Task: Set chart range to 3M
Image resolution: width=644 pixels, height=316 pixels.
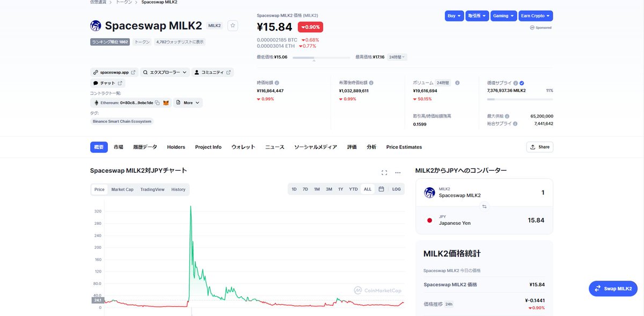Action: point(329,189)
